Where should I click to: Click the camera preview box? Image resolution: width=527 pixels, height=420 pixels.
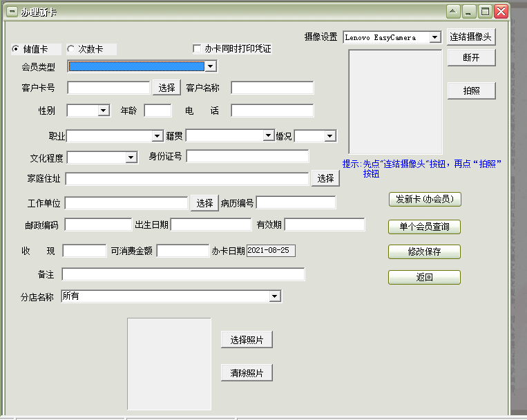396,102
